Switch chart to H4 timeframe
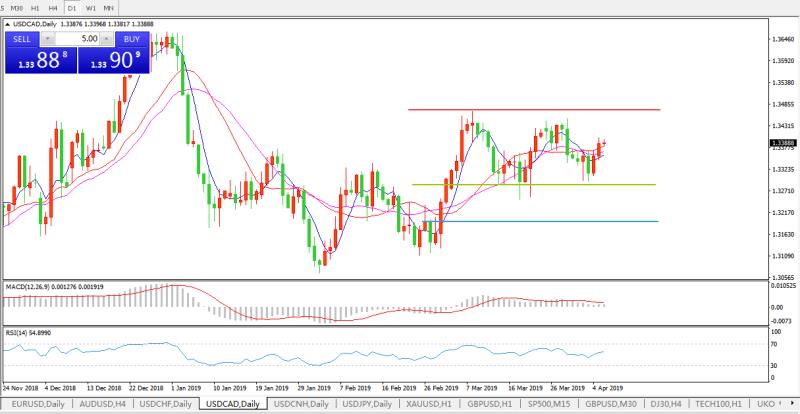 54,6
